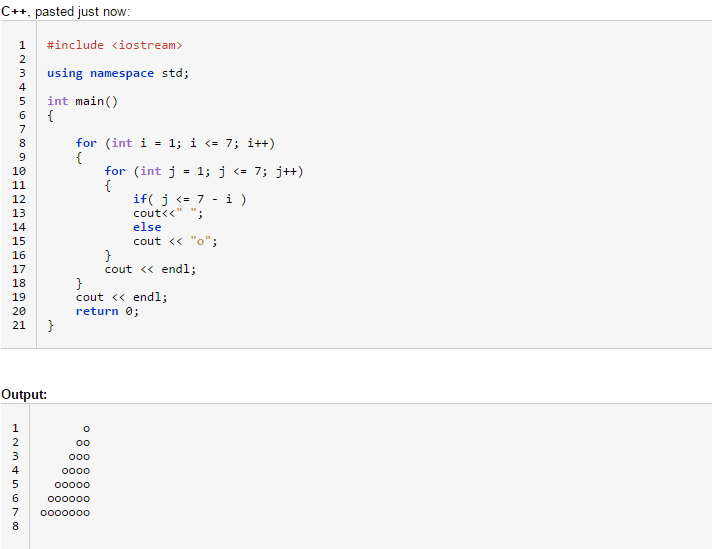Image resolution: width=712 pixels, height=549 pixels.
Task: Click the "int main()" declaration
Action: point(82,101)
